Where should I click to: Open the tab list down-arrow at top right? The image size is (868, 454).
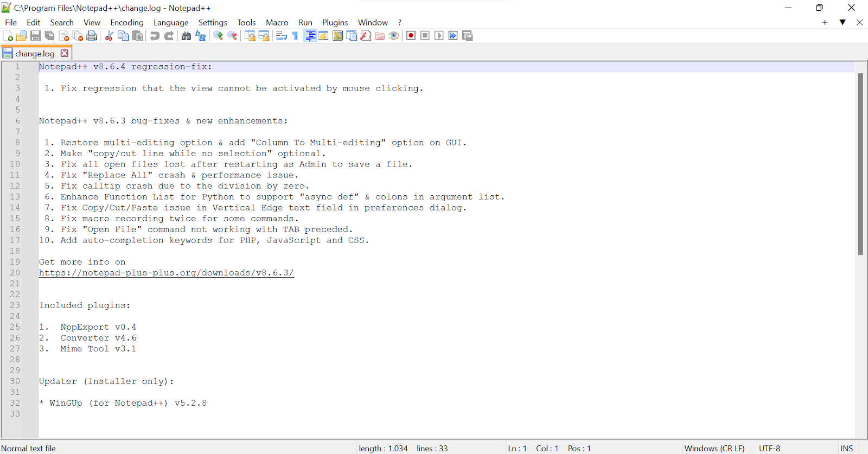point(843,22)
